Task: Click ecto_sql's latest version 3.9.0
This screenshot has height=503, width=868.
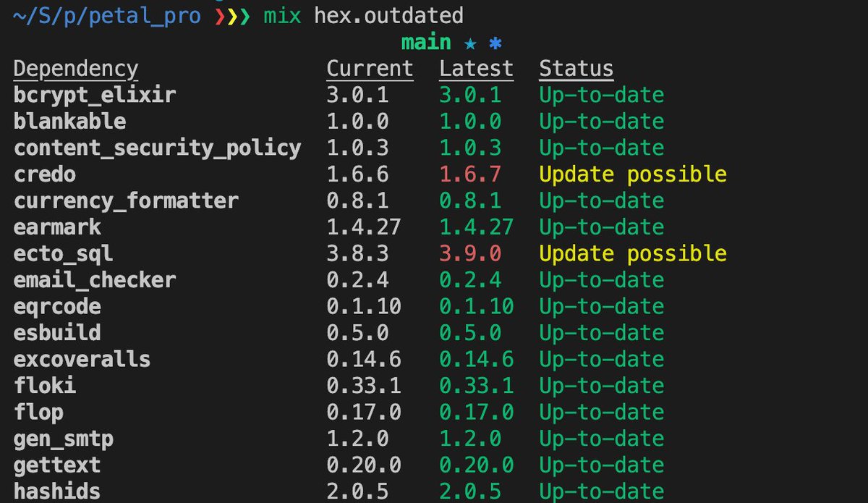Action: [x=470, y=254]
